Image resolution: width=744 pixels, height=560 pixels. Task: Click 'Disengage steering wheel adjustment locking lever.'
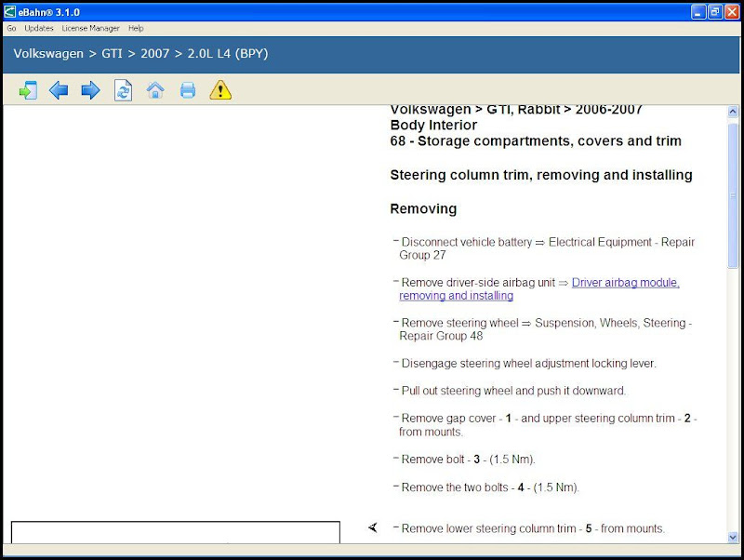(528, 364)
